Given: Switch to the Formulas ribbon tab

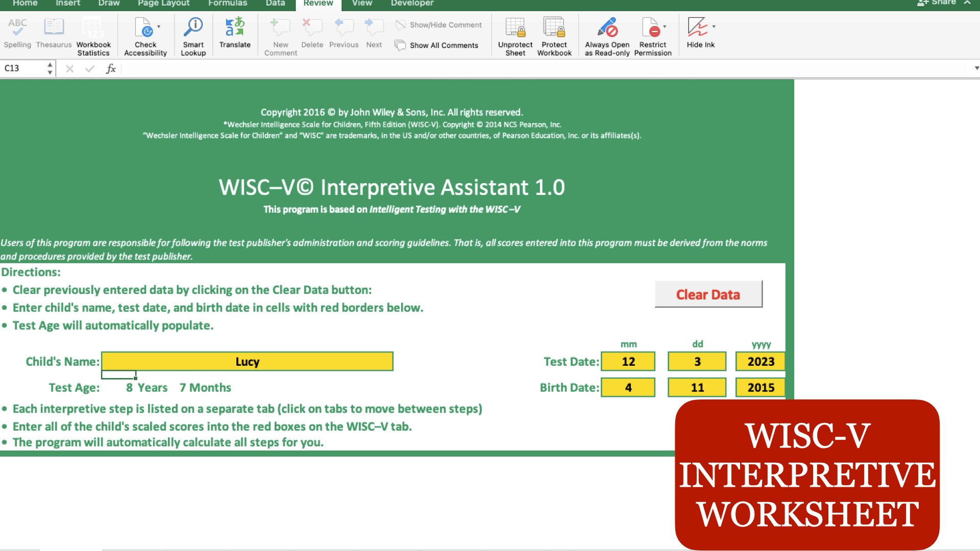Looking at the screenshot, I should point(228,4).
